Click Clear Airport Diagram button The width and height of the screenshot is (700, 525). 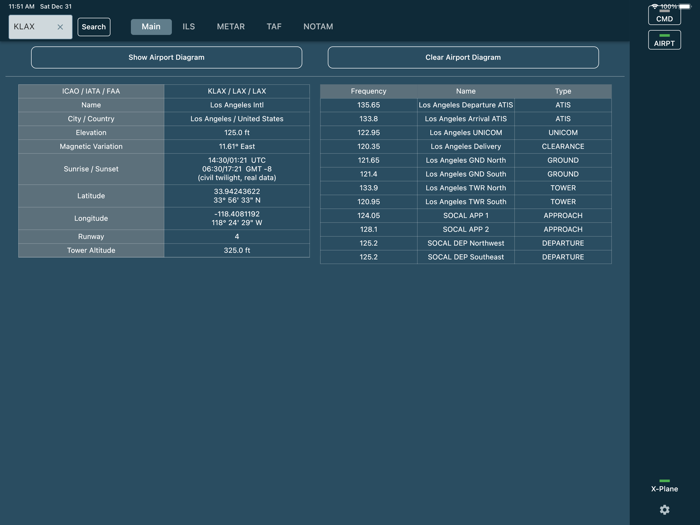pos(463,57)
